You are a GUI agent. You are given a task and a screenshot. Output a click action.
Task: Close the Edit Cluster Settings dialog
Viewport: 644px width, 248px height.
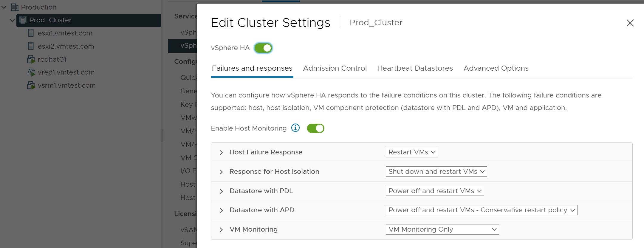(630, 23)
